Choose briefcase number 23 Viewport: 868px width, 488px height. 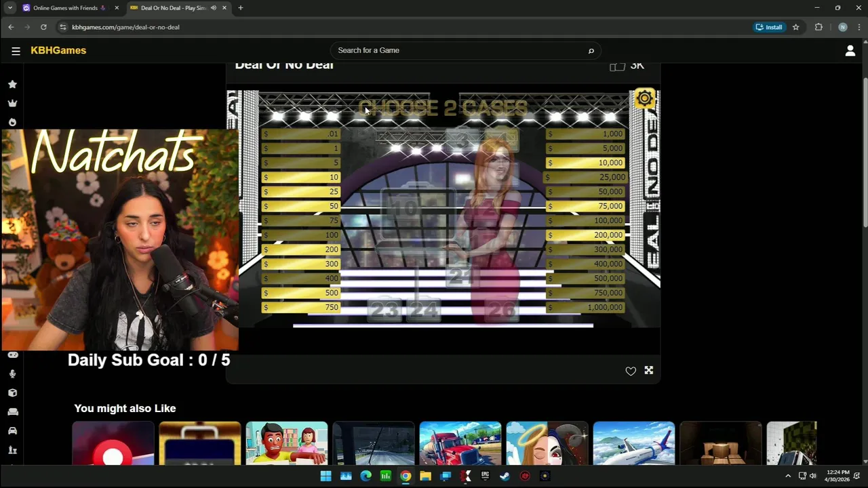384,310
